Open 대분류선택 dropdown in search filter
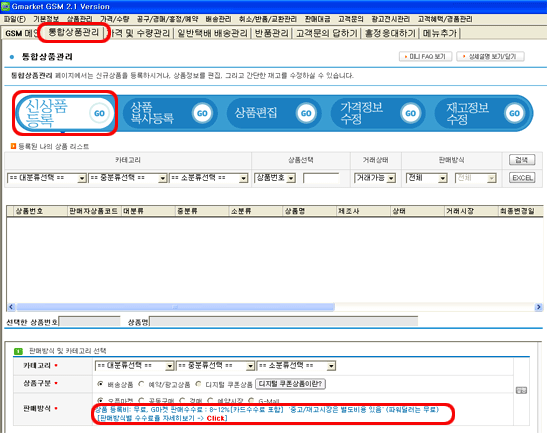 point(46,178)
